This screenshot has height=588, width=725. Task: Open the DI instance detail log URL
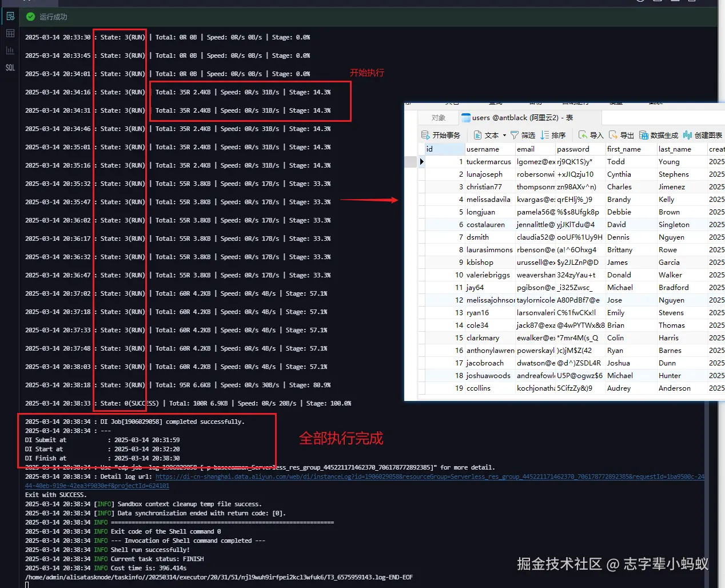click(x=429, y=476)
